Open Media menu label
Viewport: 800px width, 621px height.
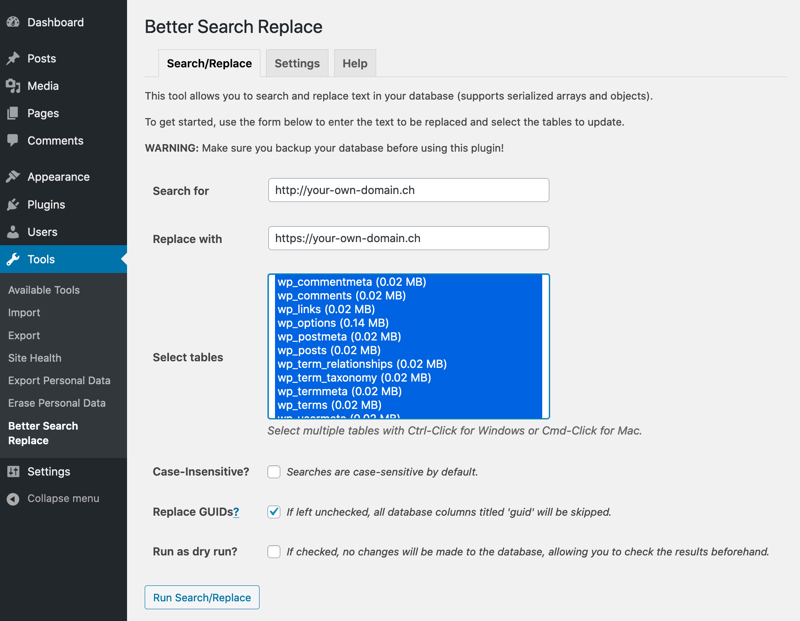coord(43,86)
